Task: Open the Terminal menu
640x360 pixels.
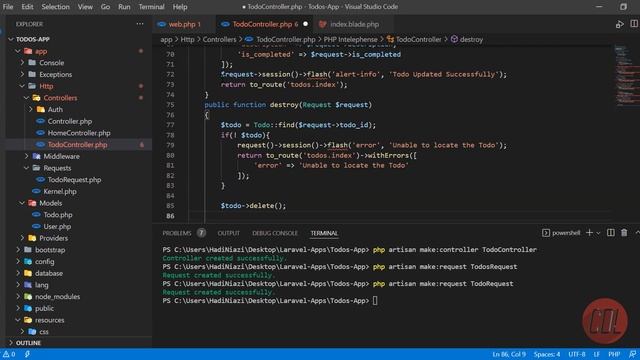Action: click(151, 7)
